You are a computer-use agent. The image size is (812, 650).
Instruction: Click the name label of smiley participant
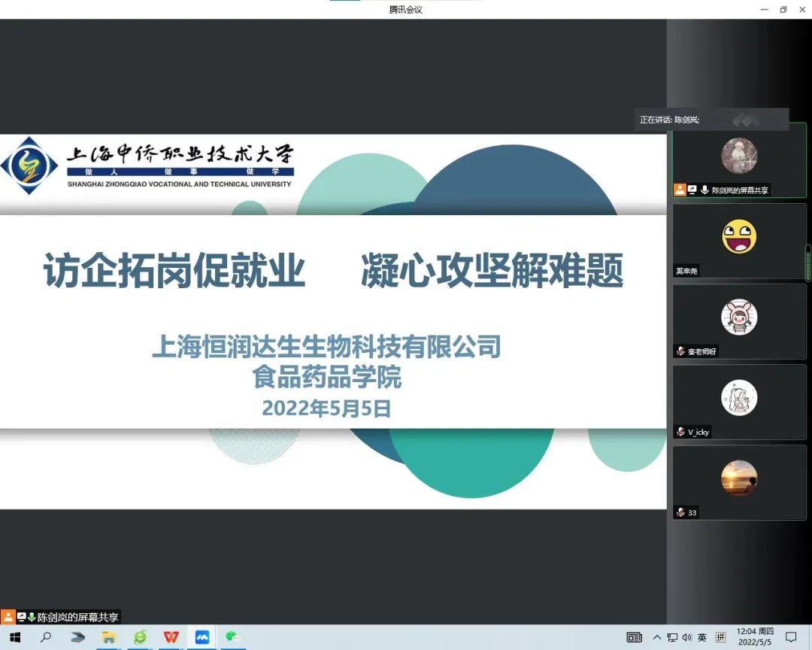pyautogui.click(x=686, y=271)
